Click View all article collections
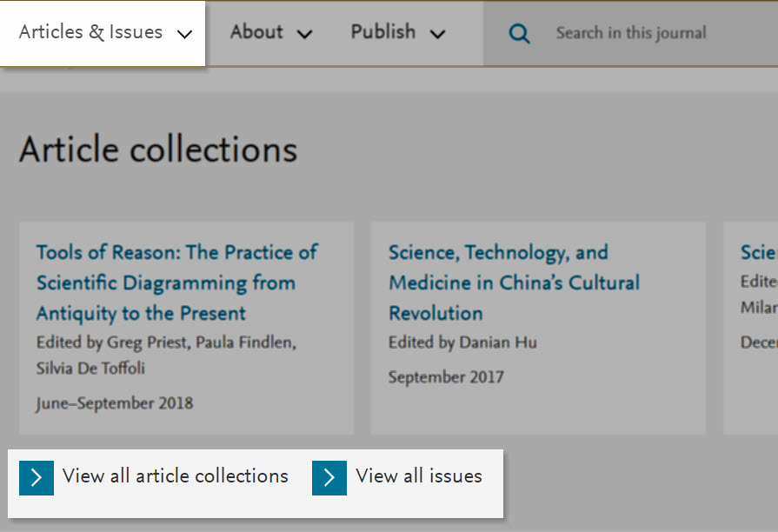This screenshot has height=532, width=778. [175, 476]
